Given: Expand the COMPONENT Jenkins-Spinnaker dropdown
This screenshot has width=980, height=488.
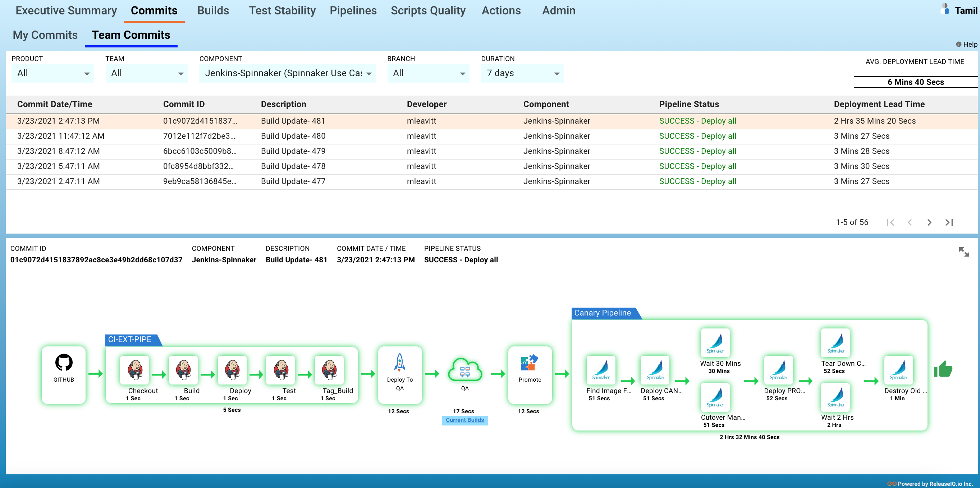Looking at the screenshot, I should [287, 73].
